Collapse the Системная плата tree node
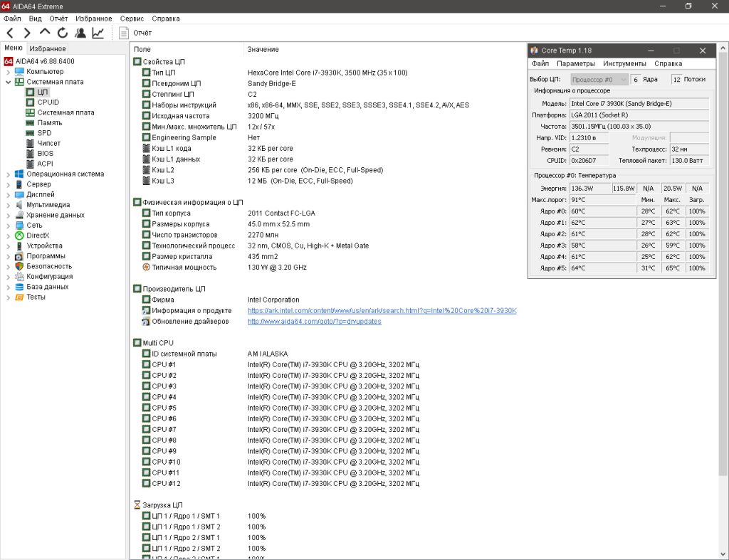Screen dimensions: 729x560 8,83
